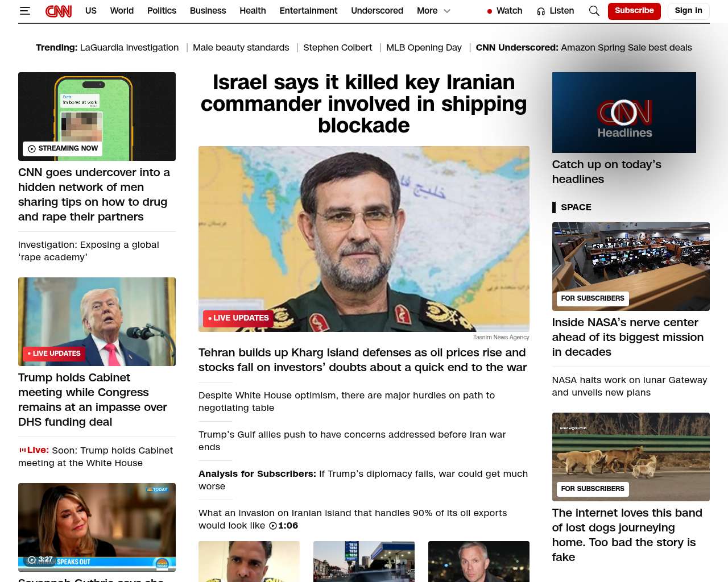Click the Sign in button
The height and width of the screenshot is (582, 728).
[x=688, y=11]
